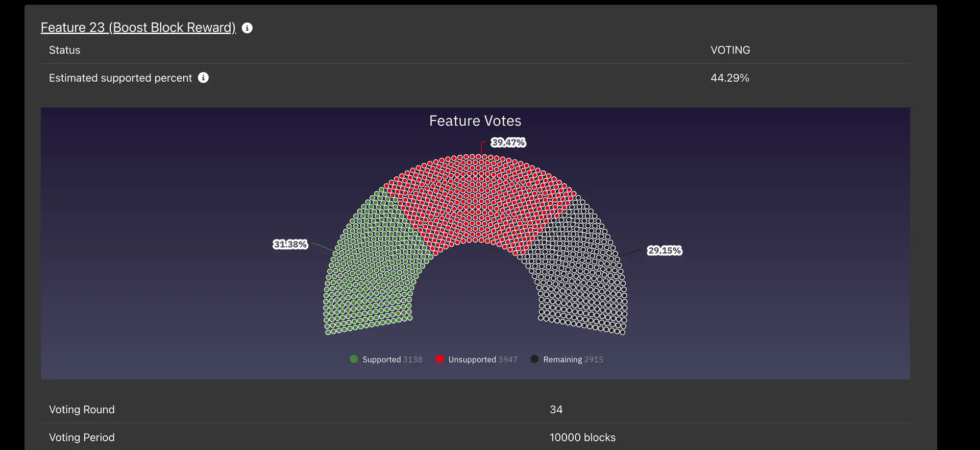Screen dimensions: 980x450
Task: Click the 29.15% chart data label
Action: tap(665, 250)
